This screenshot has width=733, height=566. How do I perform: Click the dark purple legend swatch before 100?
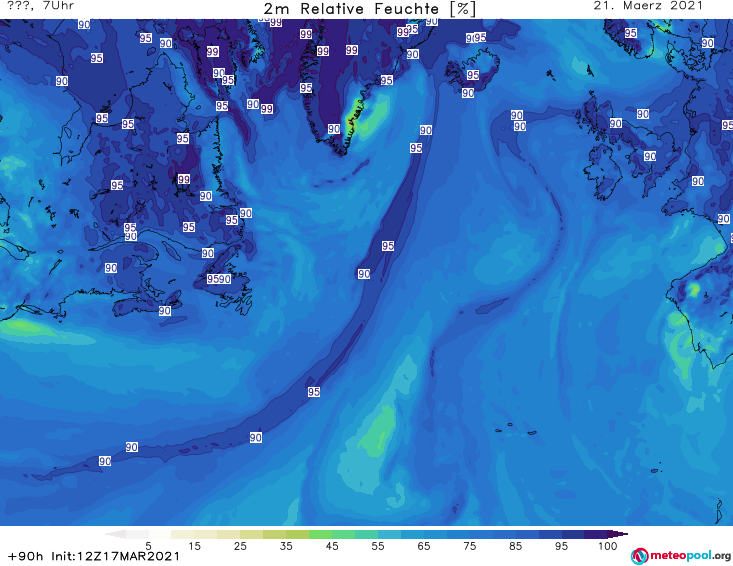point(596,534)
